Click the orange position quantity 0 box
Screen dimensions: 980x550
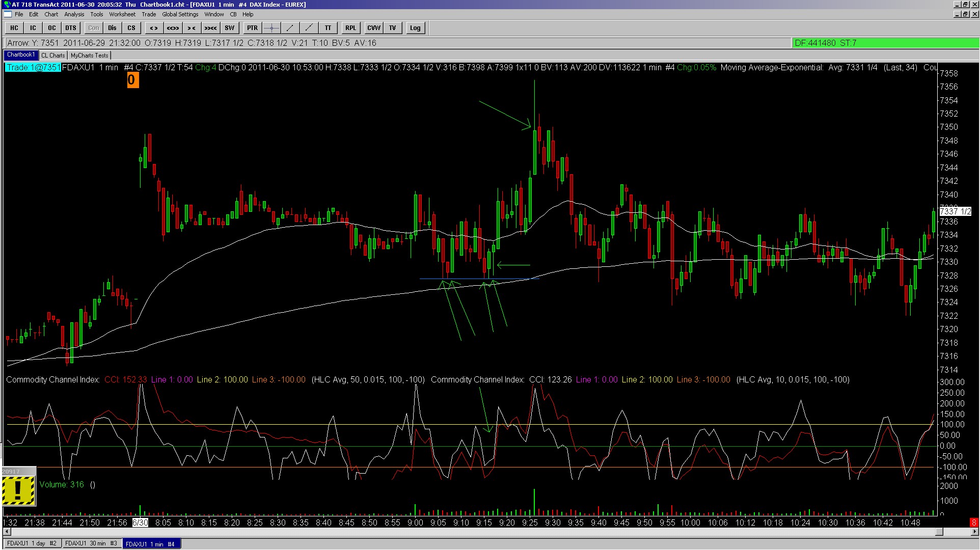pyautogui.click(x=132, y=80)
